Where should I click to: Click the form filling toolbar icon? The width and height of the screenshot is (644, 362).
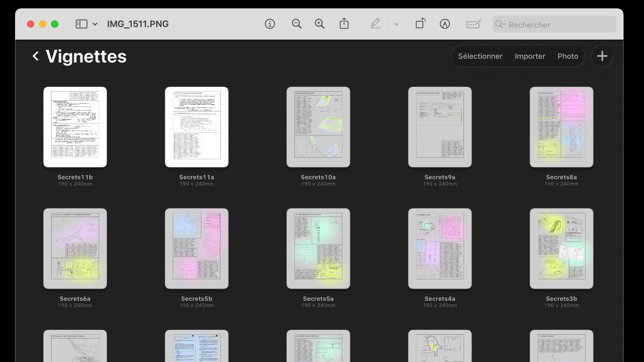(473, 24)
